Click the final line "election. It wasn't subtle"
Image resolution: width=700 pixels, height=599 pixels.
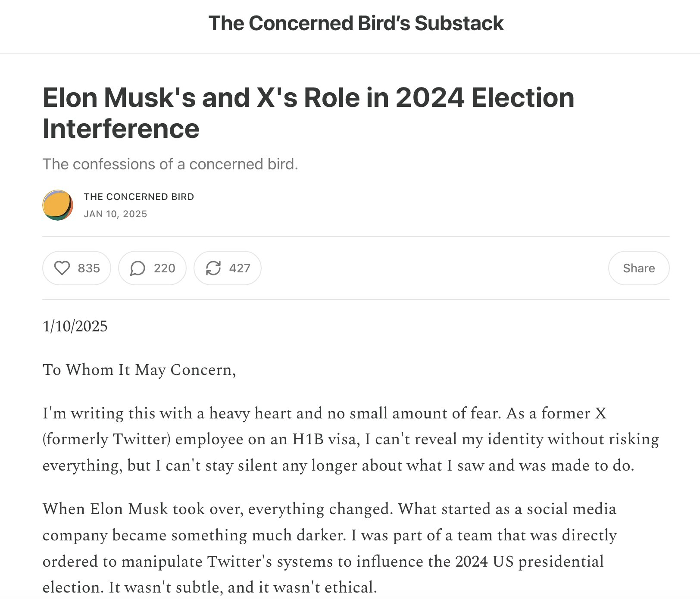tap(209, 587)
